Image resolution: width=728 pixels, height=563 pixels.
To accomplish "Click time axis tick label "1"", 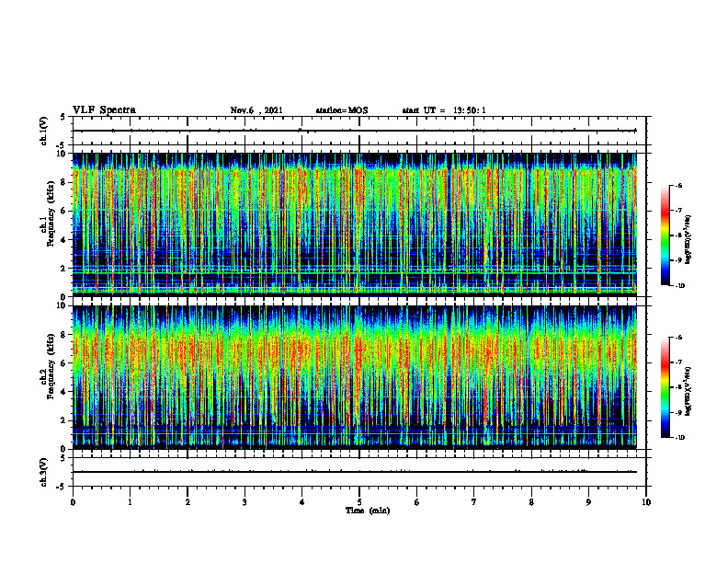I will pos(130,502).
